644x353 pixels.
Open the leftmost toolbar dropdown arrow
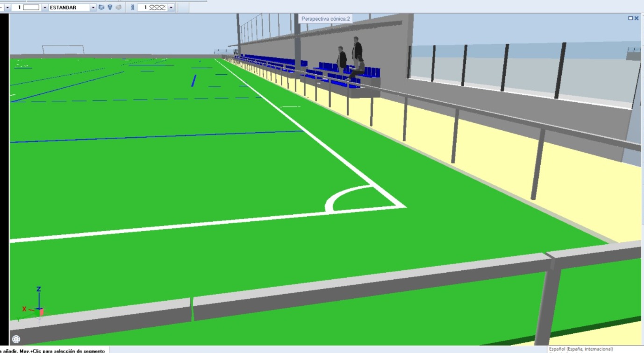point(7,7)
